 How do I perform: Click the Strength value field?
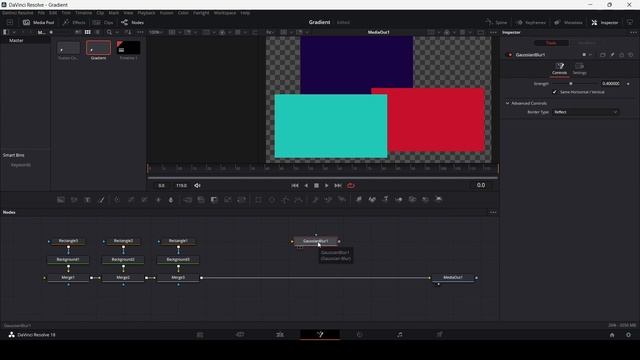611,84
